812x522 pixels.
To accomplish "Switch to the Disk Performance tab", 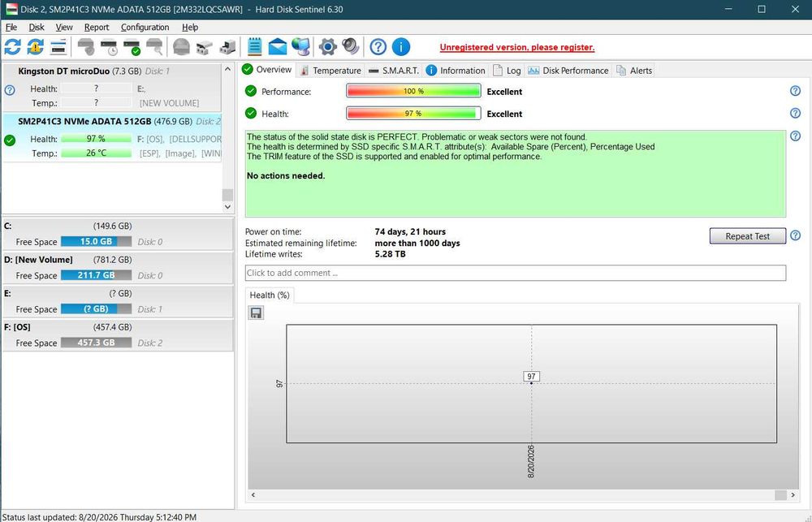I will point(568,71).
